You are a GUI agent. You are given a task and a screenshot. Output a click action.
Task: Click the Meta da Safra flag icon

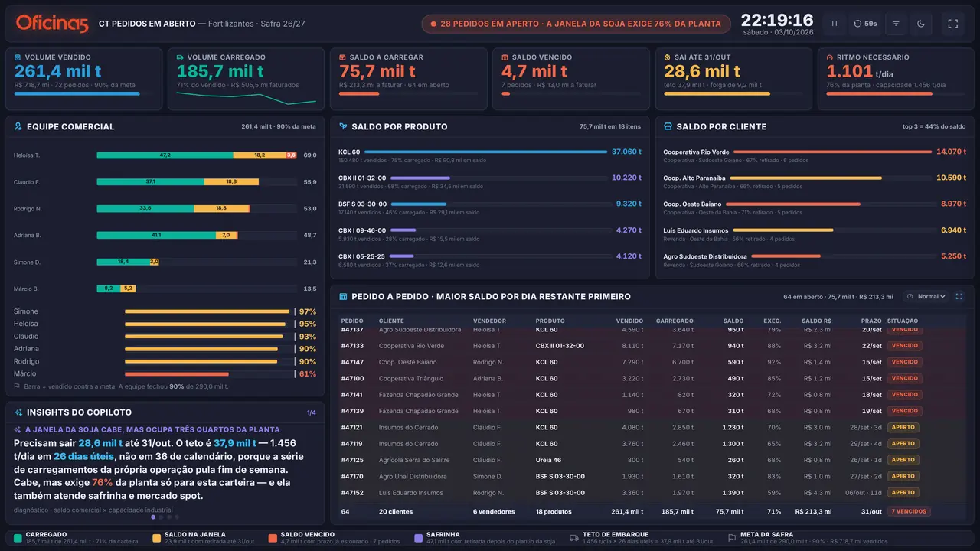point(732,538)
